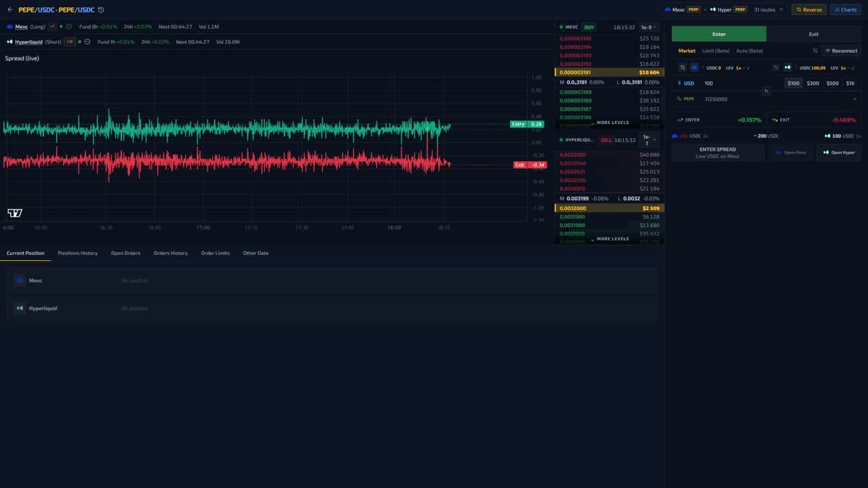Expand MORE LEVELS in Hyperliquid order book
This screenshot has height=488, width=868.
(610, 239)
